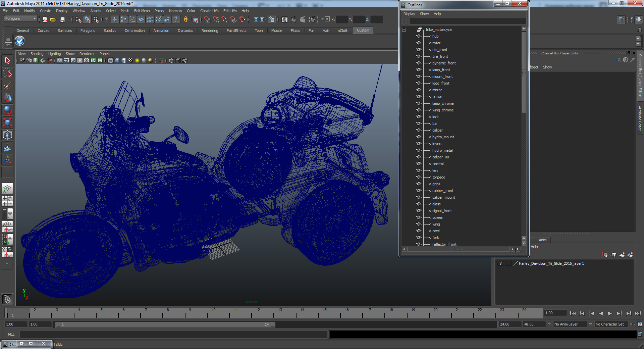Activate the Lasso select tool
The image size is (644, 349).
(x=7, y=73)
